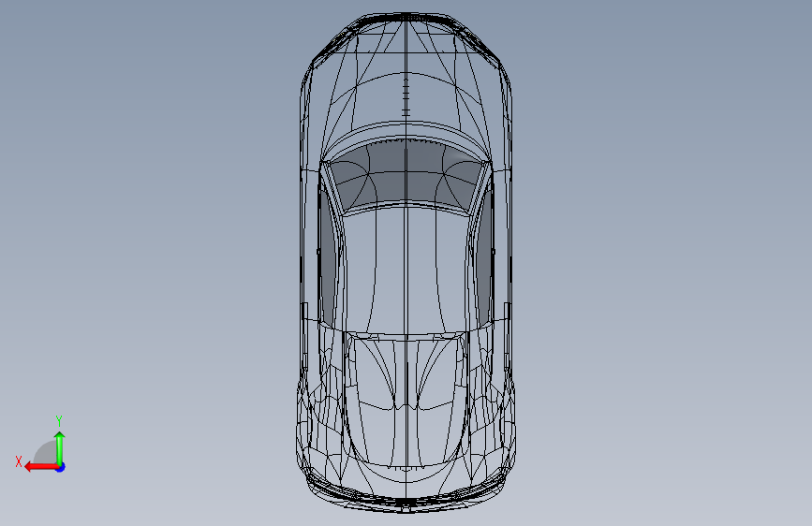Select the car's left shaded side window

pyautogui.click(x=328, y=259)
